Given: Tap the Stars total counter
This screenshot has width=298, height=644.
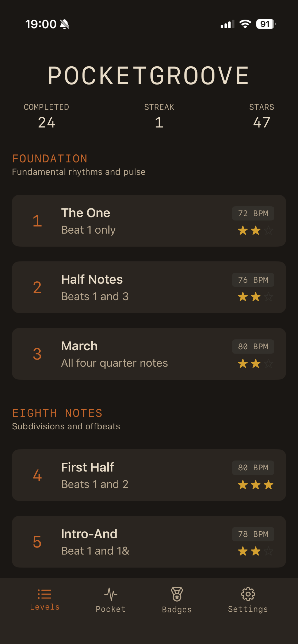Looking at the screenshot, I should coord(262,117).
